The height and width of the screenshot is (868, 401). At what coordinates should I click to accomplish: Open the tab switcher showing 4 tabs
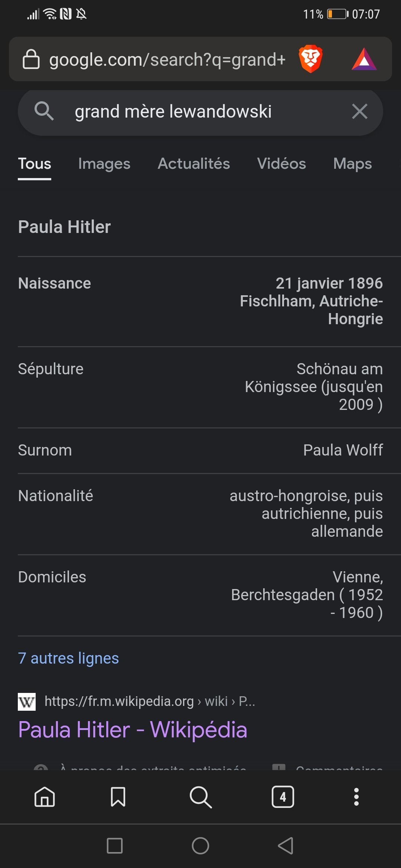[283, 797]
